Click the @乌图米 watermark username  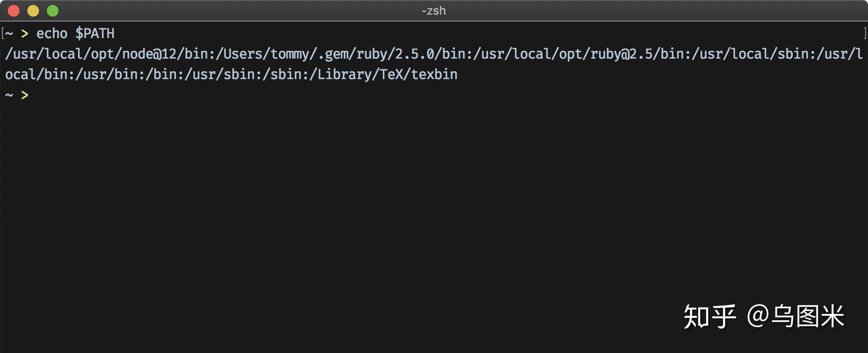pos(795,316)
